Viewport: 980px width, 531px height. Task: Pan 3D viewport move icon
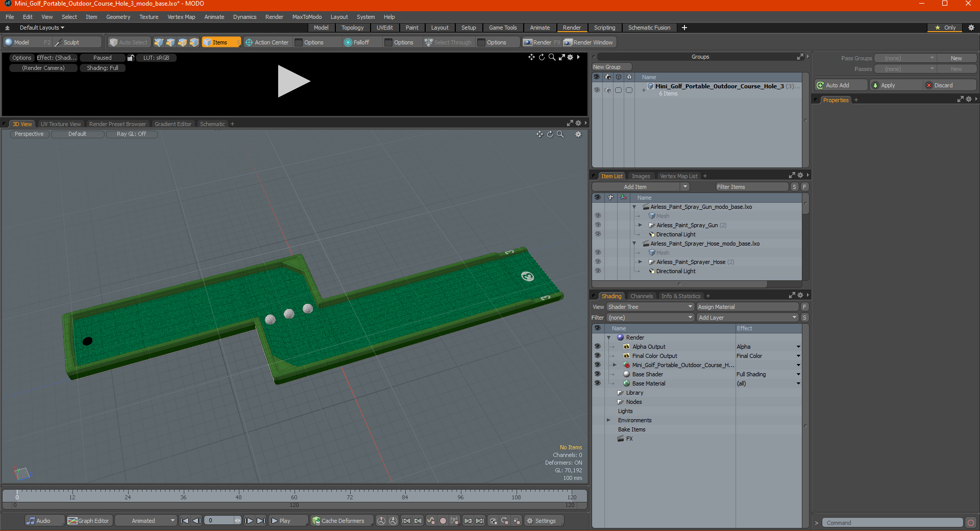point(540,134)
